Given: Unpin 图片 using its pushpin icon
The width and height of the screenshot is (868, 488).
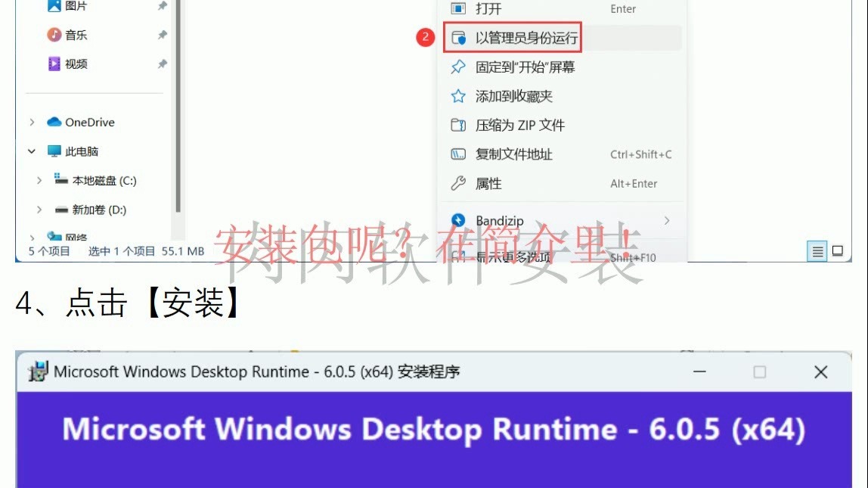Looking at the screenshot, I should pyautogui.click(x=161, y=5).
